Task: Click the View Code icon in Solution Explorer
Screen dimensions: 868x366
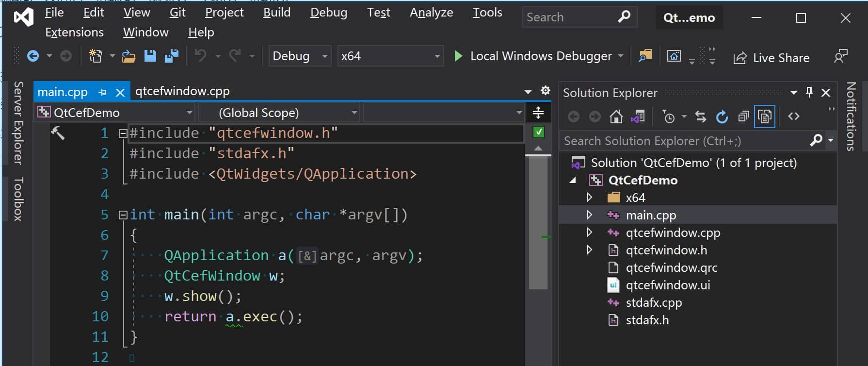Action: (794, 116)
